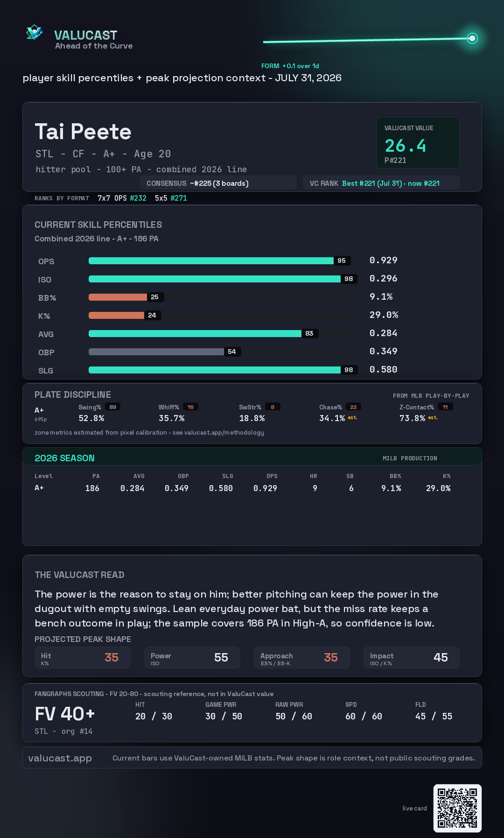Click the BB% percentile bar labeled 25
Viewport: 504px width, 838px height.
pyautogui.click(x=126, y=297)
